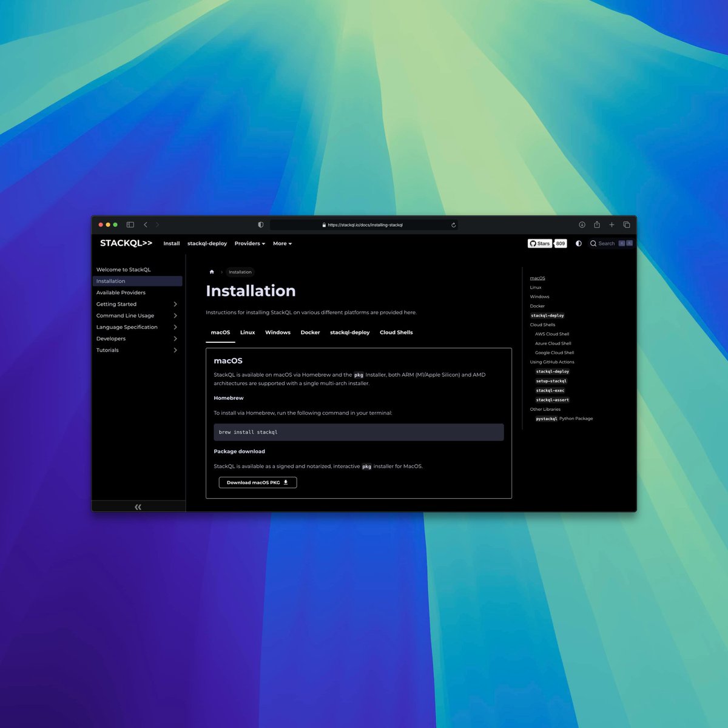
Task: Click the brew install stackql code block
Action: [359, 432]
